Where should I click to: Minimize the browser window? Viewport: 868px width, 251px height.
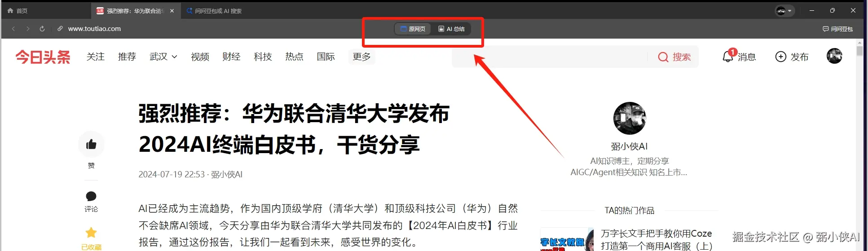pyautogui.click(x=812, y=11)
